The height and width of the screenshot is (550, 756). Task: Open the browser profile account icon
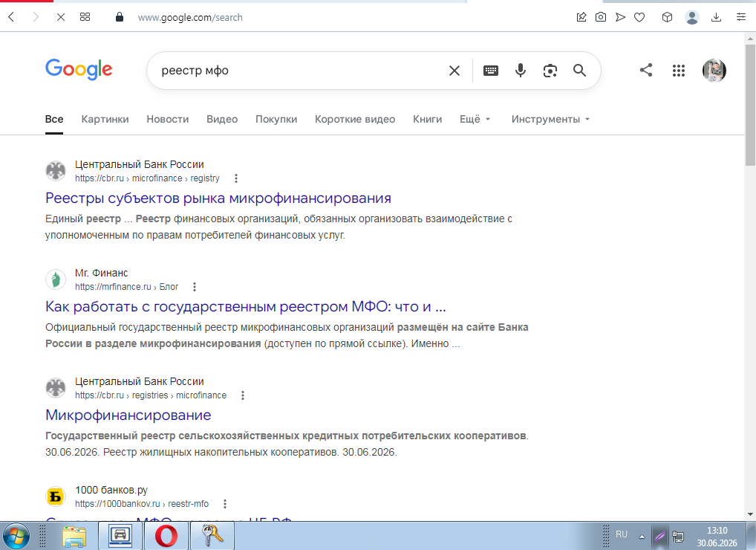tap(692, 17)
